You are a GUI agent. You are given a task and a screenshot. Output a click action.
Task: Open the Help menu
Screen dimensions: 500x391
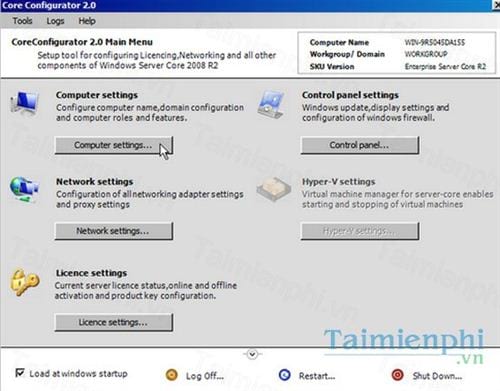point(87,21)
